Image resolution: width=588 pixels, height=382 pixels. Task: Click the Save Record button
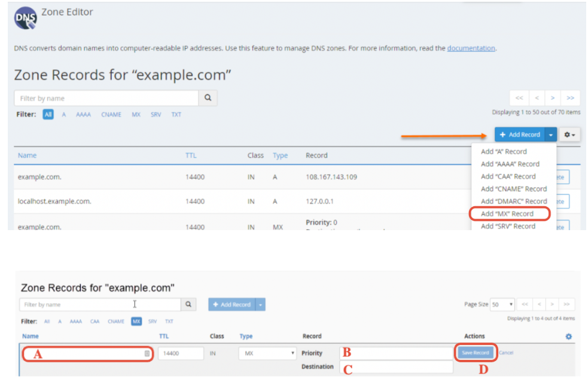476,353
